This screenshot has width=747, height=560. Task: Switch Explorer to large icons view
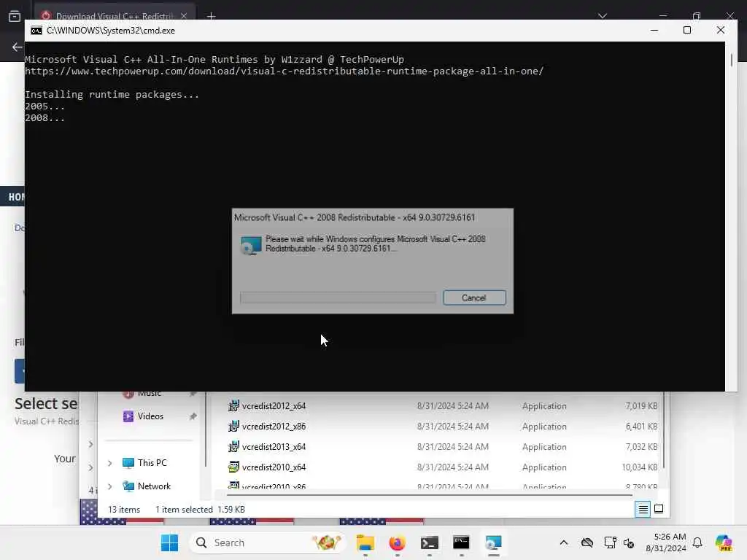[x=659, y=509]
